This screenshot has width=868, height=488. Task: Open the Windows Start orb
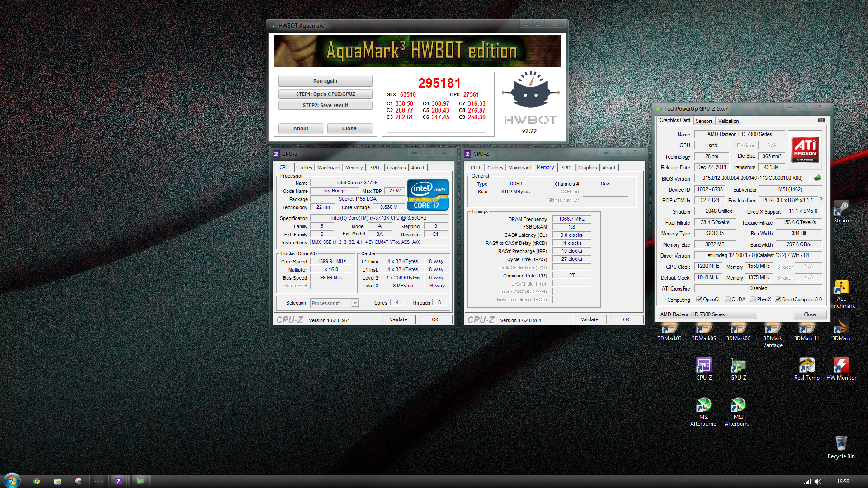click(12, 481)
